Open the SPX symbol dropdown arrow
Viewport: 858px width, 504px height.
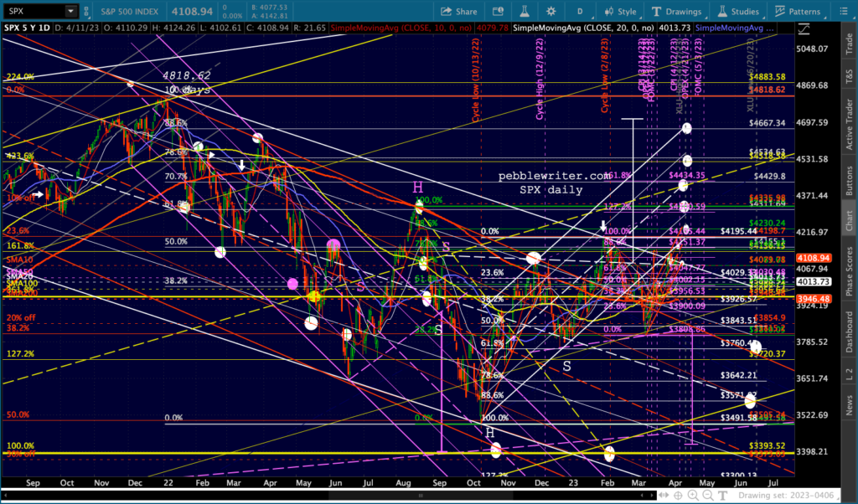point(70,11)
